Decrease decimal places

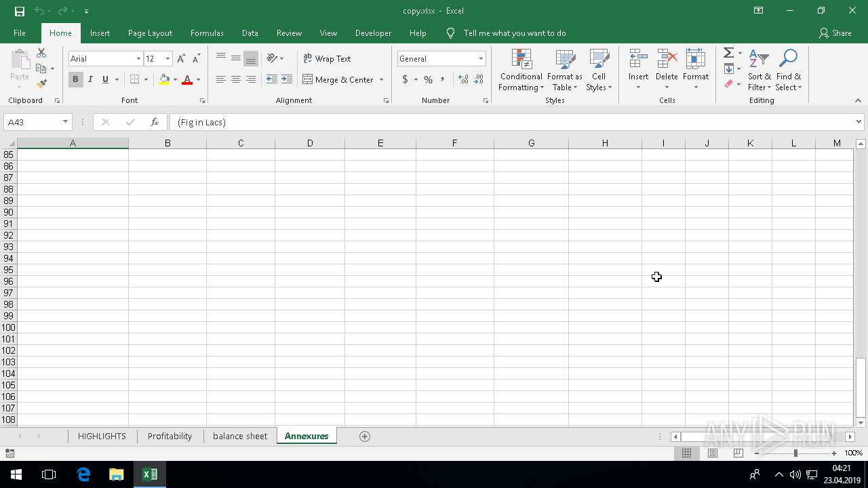[x=479, y=79]
